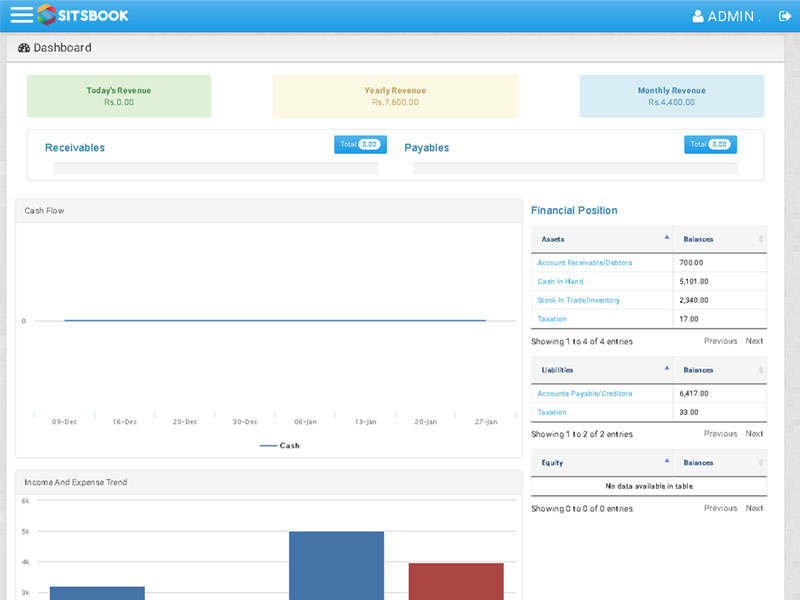This screenshot has height=600, width=800.
Task: Open the Cash In Hand account
Action: (560, 282)
